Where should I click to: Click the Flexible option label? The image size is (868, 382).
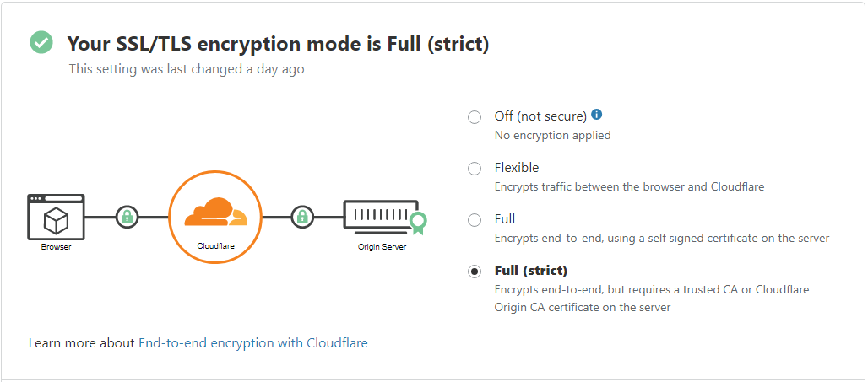[x=516, y=168]
